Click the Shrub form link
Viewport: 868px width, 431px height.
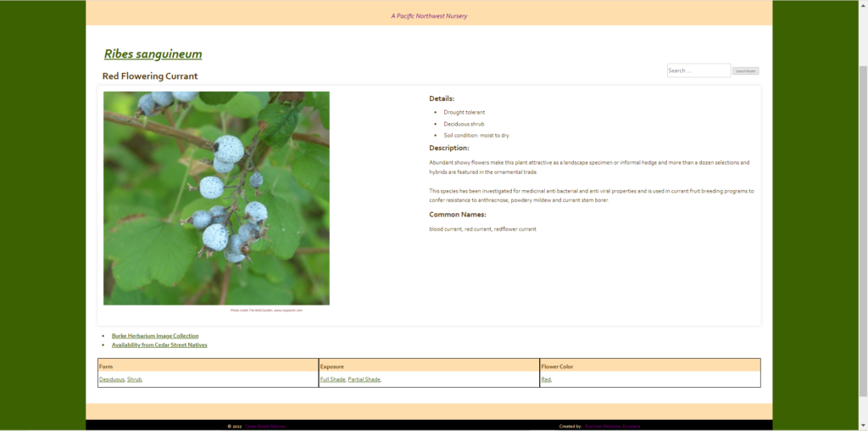(x=135, y=379)
